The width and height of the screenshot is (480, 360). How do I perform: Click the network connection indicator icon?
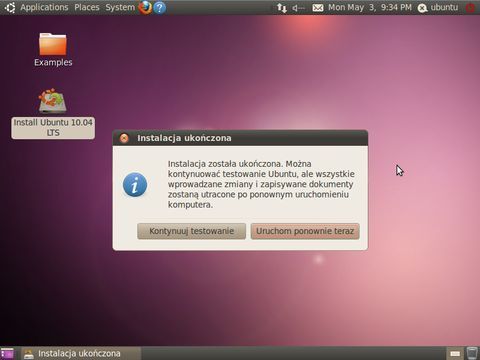pyautogui.click(x=282, y=8)
